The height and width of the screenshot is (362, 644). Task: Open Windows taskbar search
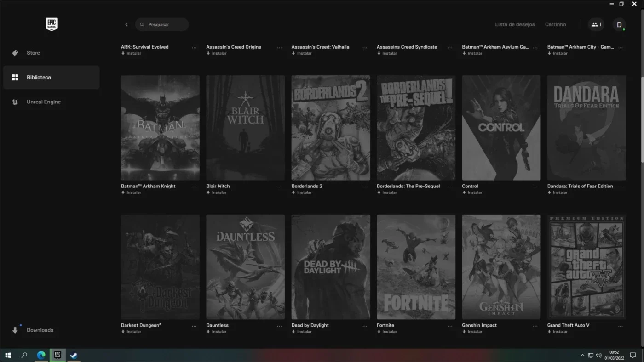click(24, 355)
